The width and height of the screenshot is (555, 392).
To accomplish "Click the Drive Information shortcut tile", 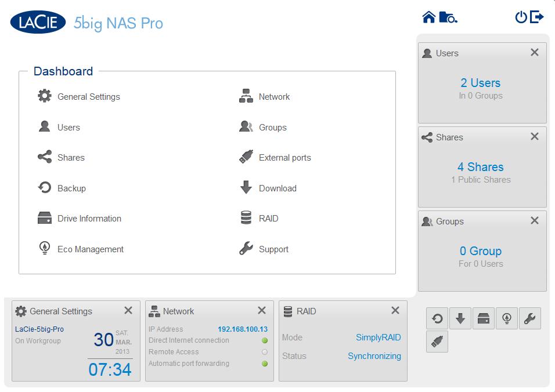I will click(x=484, y=318).
